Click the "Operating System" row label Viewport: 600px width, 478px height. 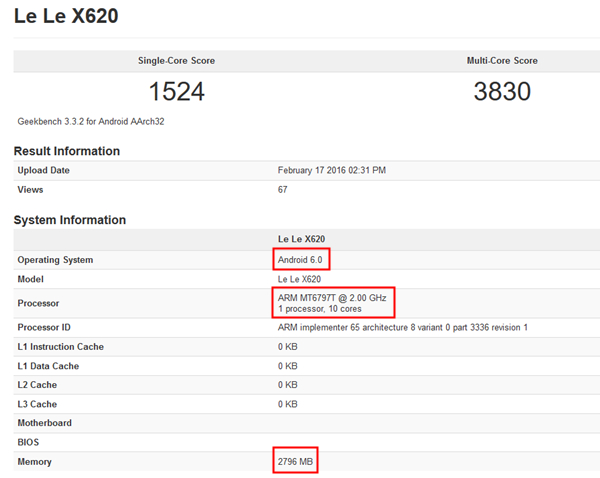click(55, 260)
